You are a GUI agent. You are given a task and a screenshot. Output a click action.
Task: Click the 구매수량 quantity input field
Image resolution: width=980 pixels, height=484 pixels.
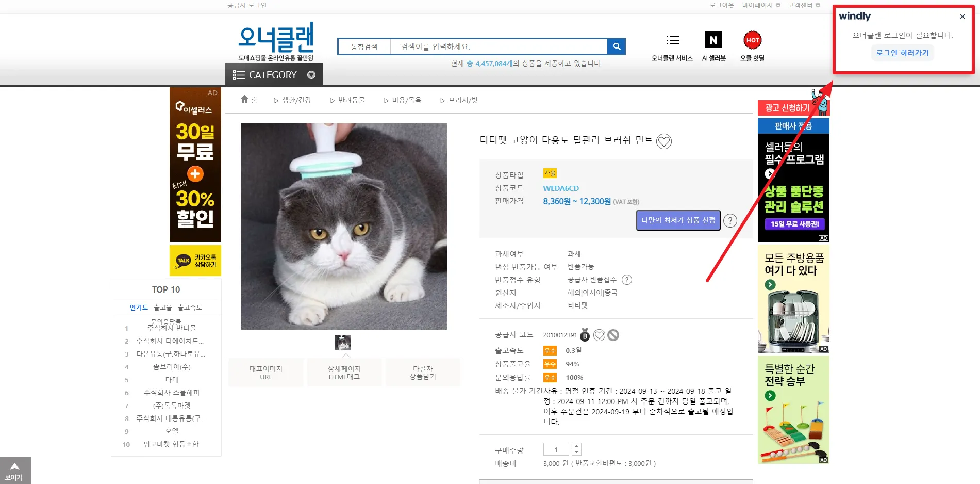(x=556, y=449)
